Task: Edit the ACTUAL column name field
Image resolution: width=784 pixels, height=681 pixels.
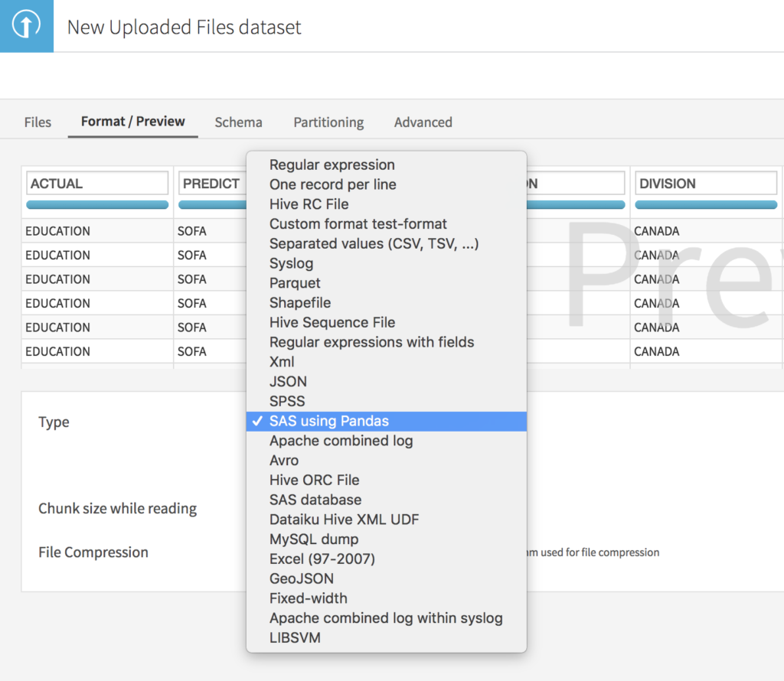Action: pos(96,183)
